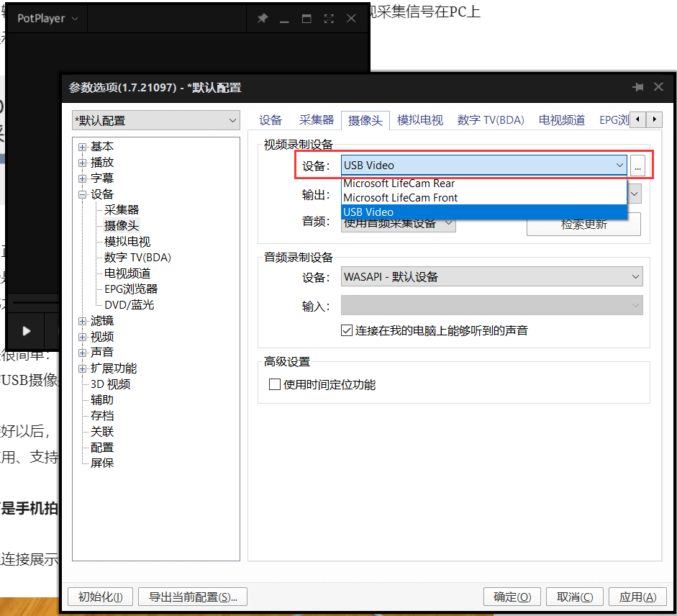This screenshot has width=677, height=616.
Task: Toggle PotPlayer fullscreen icon
Action: [329, 19]
